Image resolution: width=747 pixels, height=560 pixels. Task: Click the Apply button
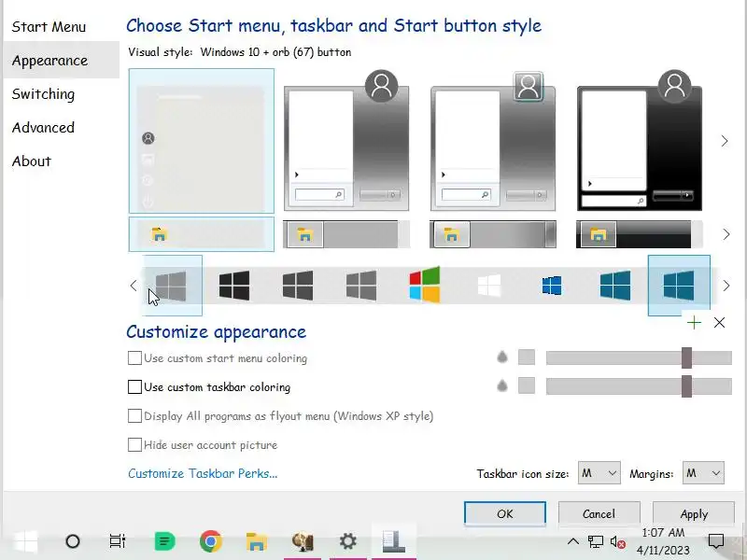(x=694, y=514)
